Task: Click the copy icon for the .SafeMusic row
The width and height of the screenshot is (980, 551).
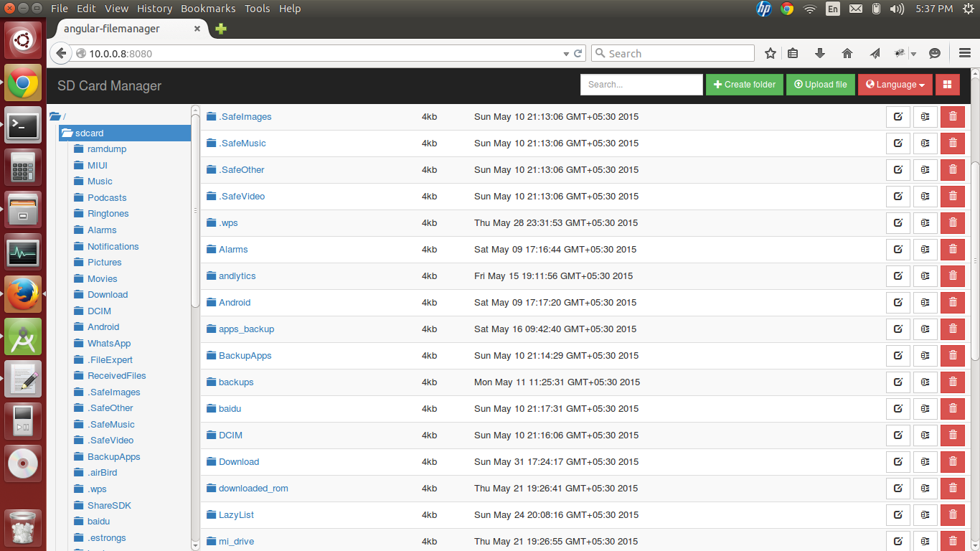Action: [x=925, y=143]
